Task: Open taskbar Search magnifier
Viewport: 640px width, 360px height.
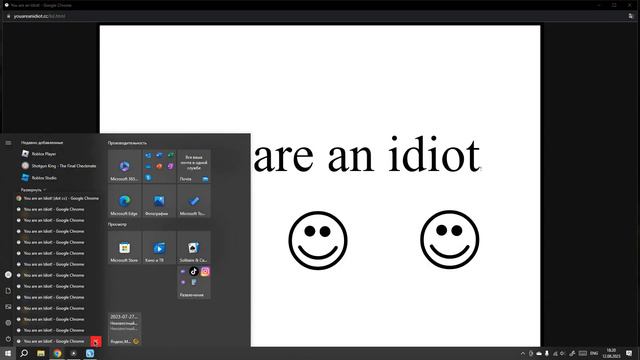Action: tap(24, 353)
